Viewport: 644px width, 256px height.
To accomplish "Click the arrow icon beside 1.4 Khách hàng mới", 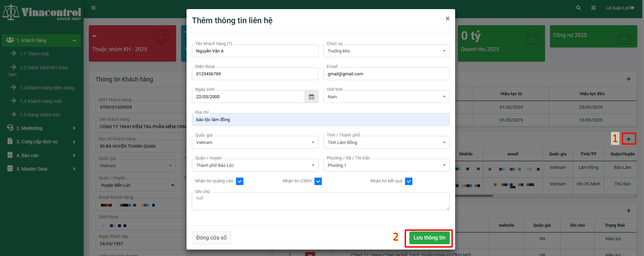I will (x=13, y=101).
